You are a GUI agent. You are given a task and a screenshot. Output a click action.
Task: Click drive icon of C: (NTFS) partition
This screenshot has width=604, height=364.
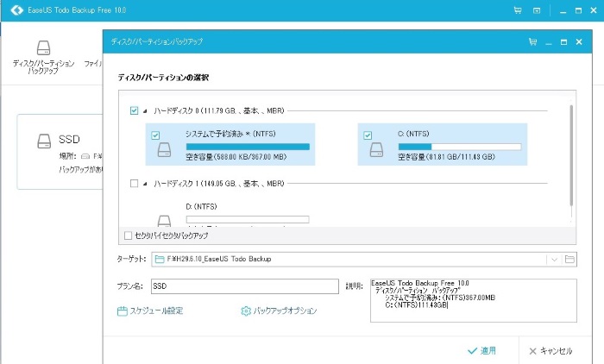coord(376,150)
